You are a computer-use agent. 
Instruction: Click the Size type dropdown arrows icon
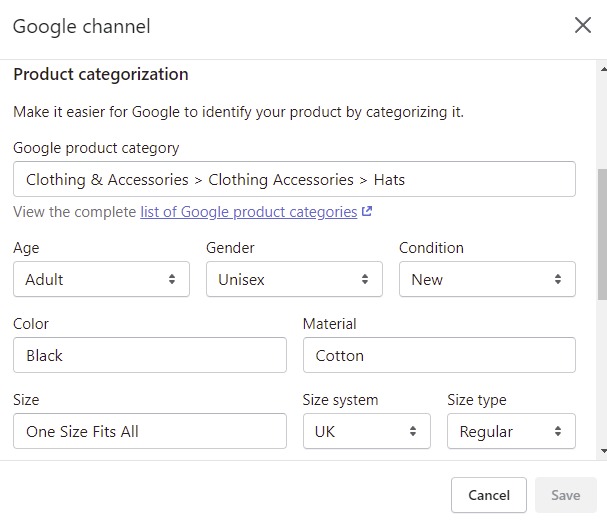[x=558, y=431]
